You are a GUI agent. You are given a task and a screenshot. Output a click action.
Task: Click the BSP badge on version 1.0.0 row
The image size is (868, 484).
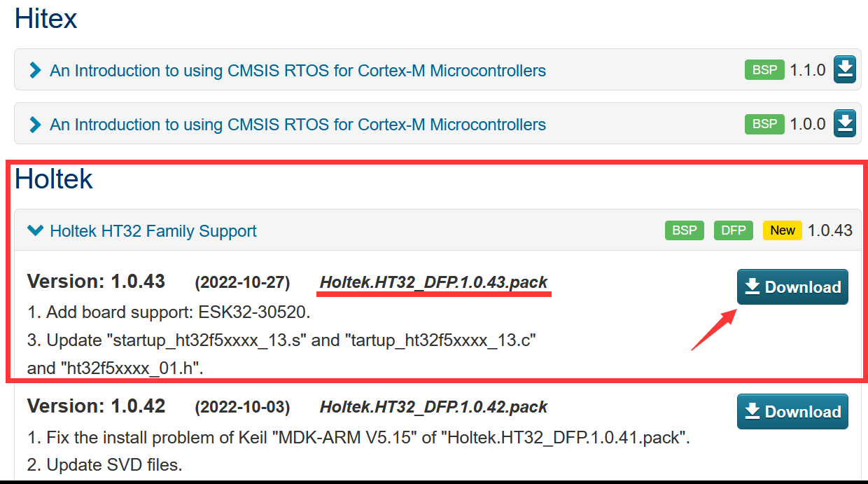coord(764,124)
